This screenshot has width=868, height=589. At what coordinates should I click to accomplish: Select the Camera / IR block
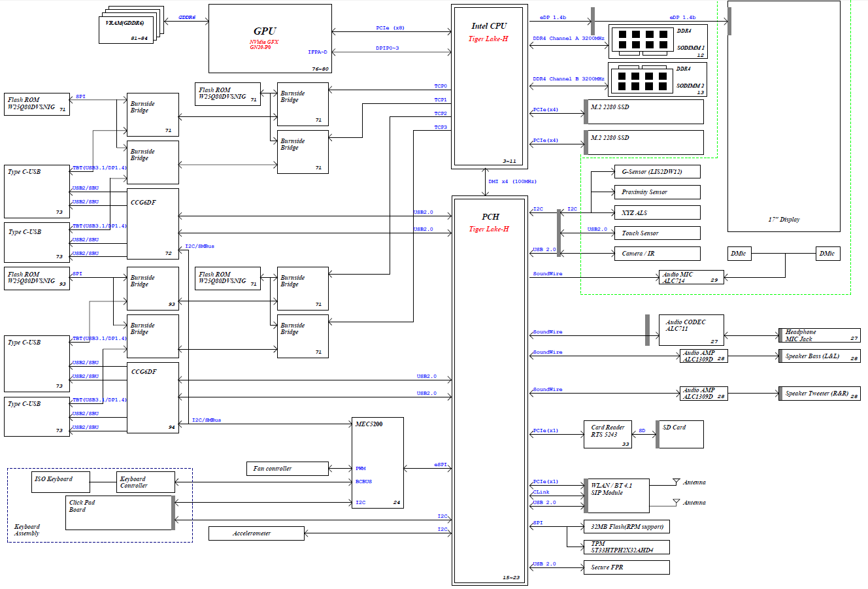click(x=656, y=254)
